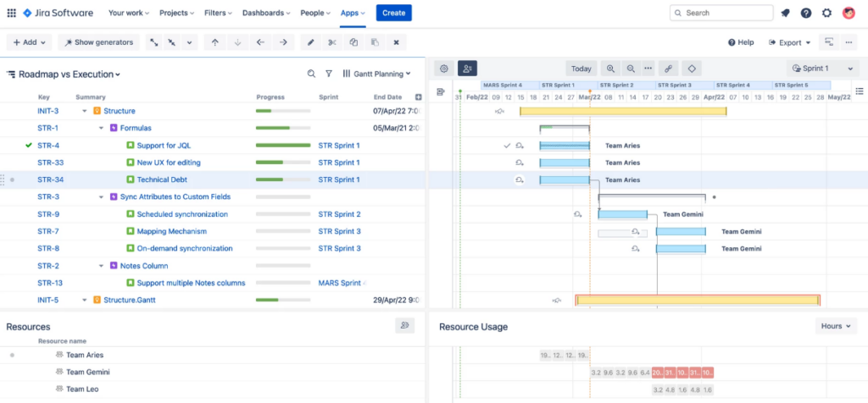
Task: Open Gantt settings gear icon
Action: click(444, 69)
